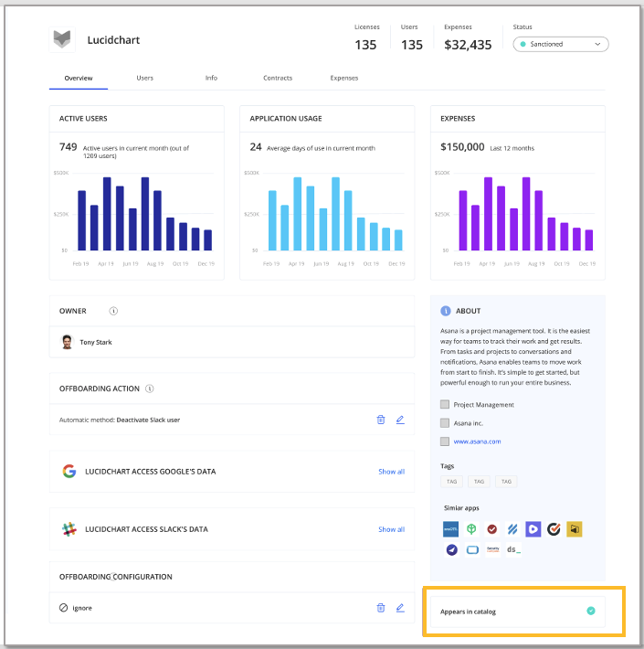The image size is (644, 649).
Task: Click the first TAG chip
Action: [451, 482]
